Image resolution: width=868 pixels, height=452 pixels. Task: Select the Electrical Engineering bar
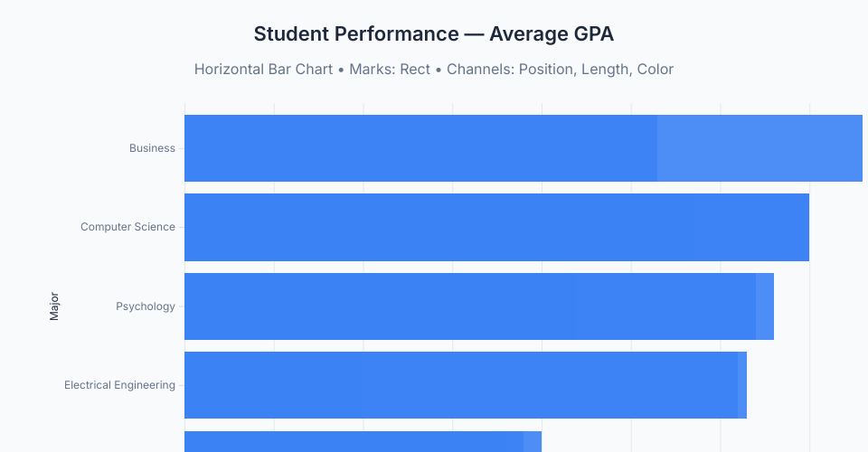(461, 385)
